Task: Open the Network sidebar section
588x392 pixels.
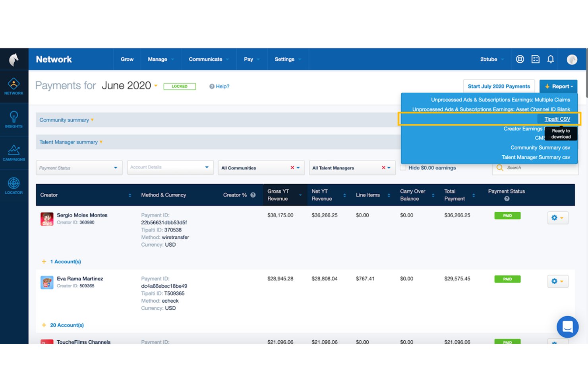Action: tap(14, 87)
